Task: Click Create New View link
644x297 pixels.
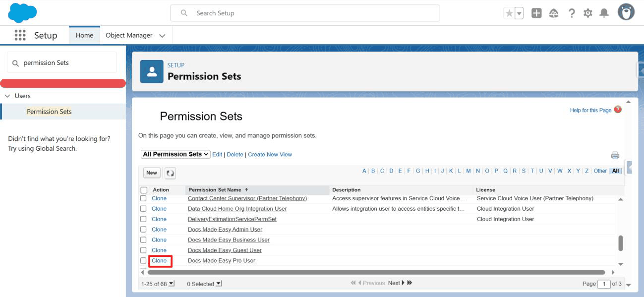Action: pos(270,154)
